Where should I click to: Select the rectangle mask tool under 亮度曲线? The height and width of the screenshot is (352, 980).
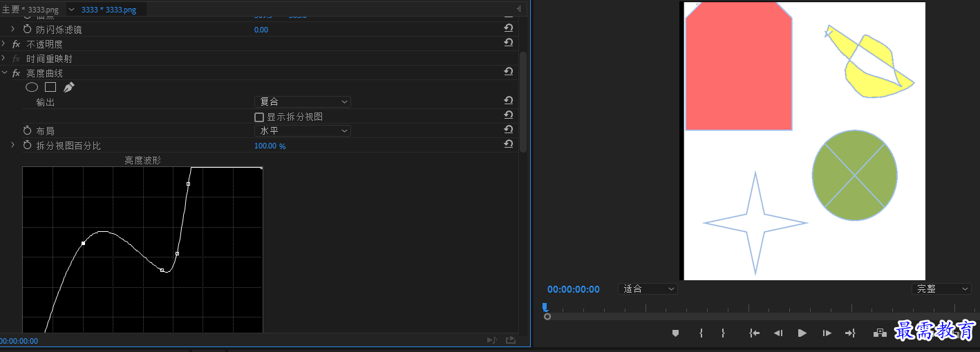tap(50, 87)
